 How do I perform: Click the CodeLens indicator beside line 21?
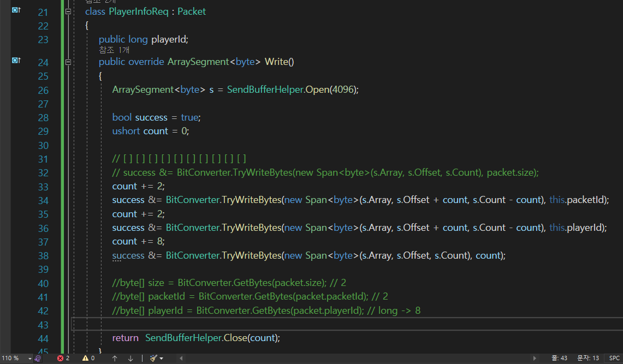coord(15,9)
